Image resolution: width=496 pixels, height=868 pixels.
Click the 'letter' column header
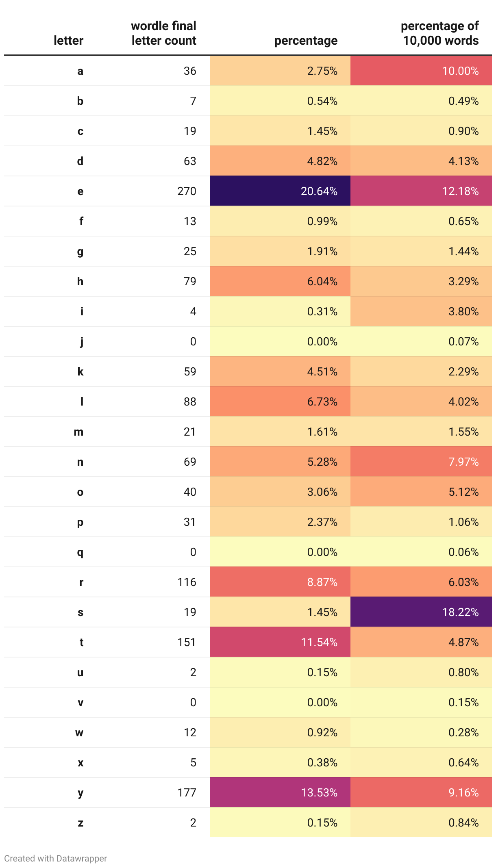click(68, 41)
